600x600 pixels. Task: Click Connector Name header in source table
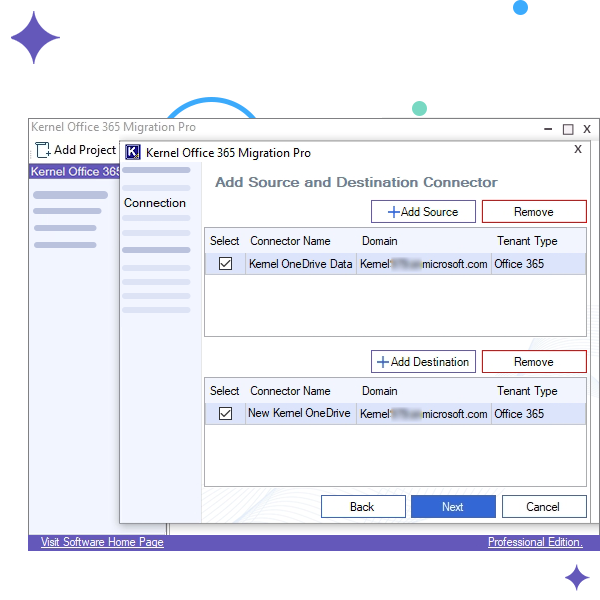pyautogui.click(x=290, y=241)
